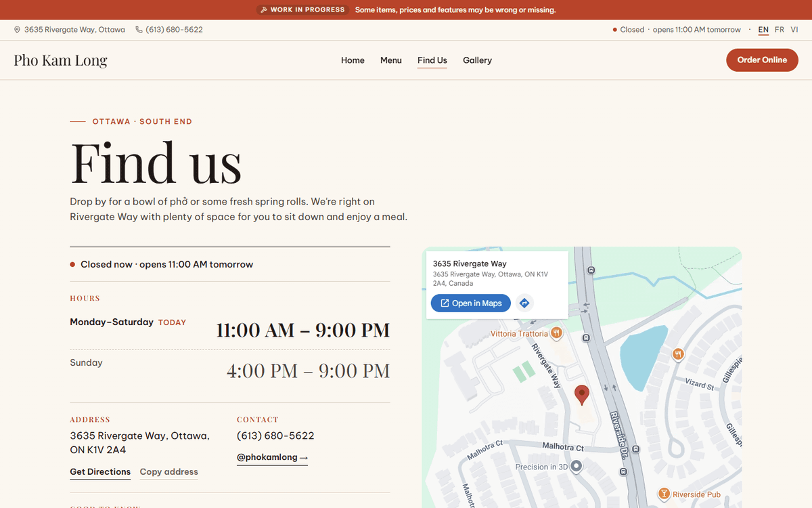Click the 'Closed now · opens 11:00 AM tomorrow' line
812x508 pixels.
[x=162, y=264]
